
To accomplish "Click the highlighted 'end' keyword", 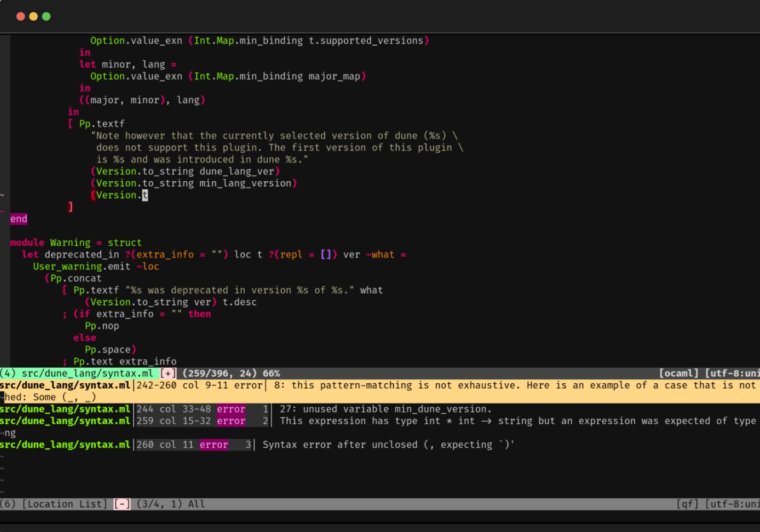I will [19, 219].
